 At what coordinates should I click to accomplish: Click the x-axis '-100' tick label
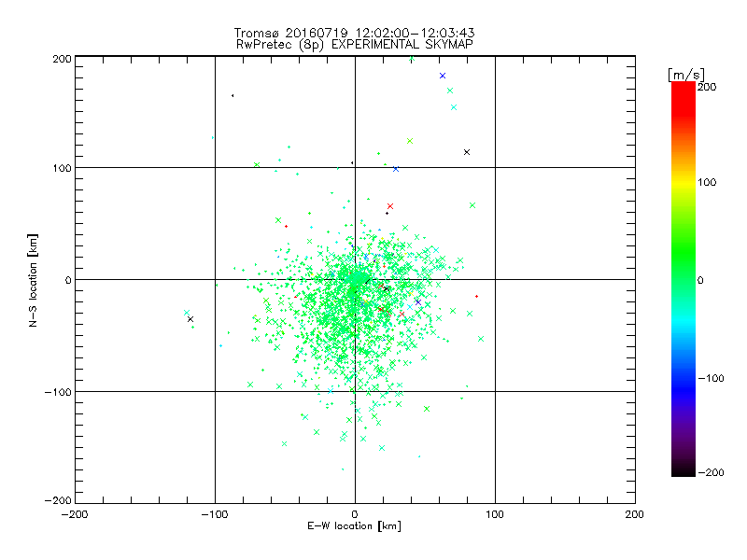tap(215, 514)
